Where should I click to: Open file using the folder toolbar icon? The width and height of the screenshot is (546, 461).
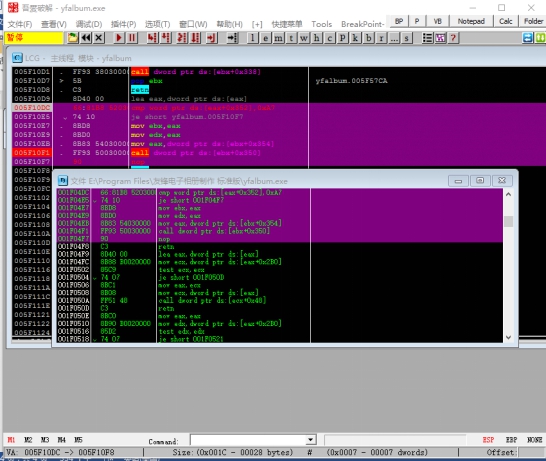(73, 38)
